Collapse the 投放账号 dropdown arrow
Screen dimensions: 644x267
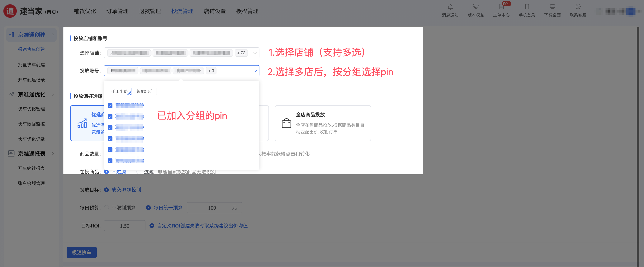(255, 71)
